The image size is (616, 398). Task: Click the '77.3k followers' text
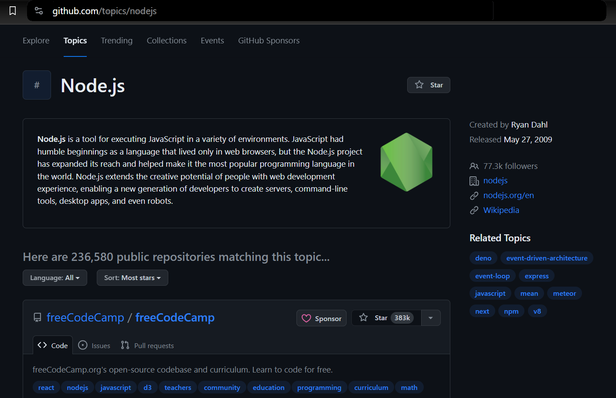tap(510, 166)
